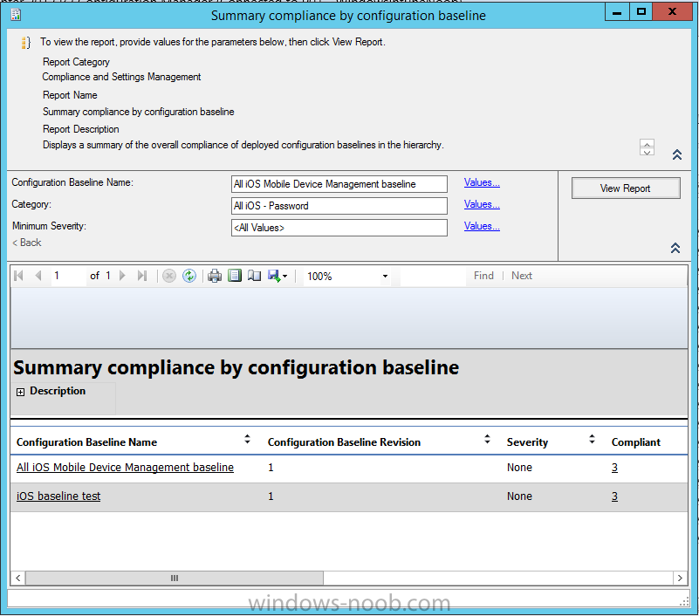Open All iOS Mobile Device Management baseline link
699x616 pixels.
tap(126, 467)
